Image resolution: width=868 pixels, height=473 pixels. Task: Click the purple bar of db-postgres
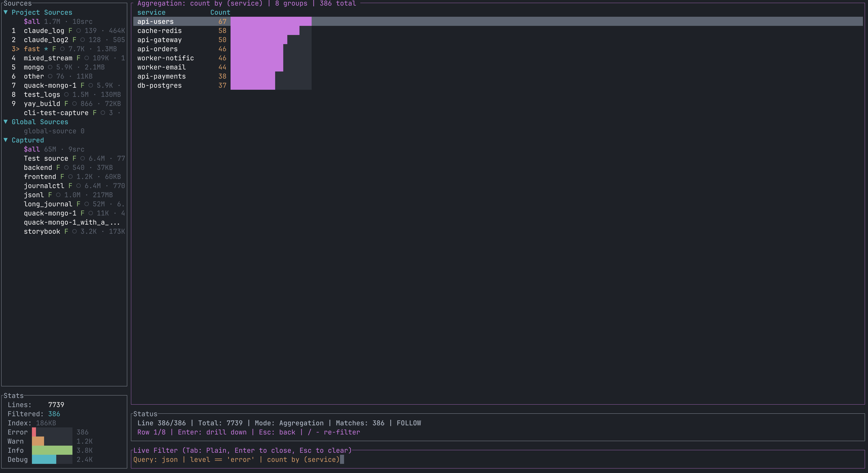pyautogui.click(x=253, y=85)
